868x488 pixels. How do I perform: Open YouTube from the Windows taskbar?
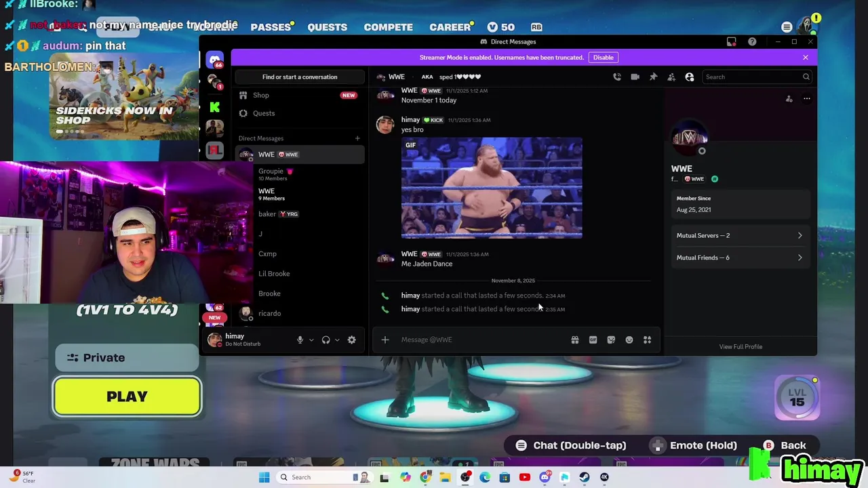click(x=524, y=477)
